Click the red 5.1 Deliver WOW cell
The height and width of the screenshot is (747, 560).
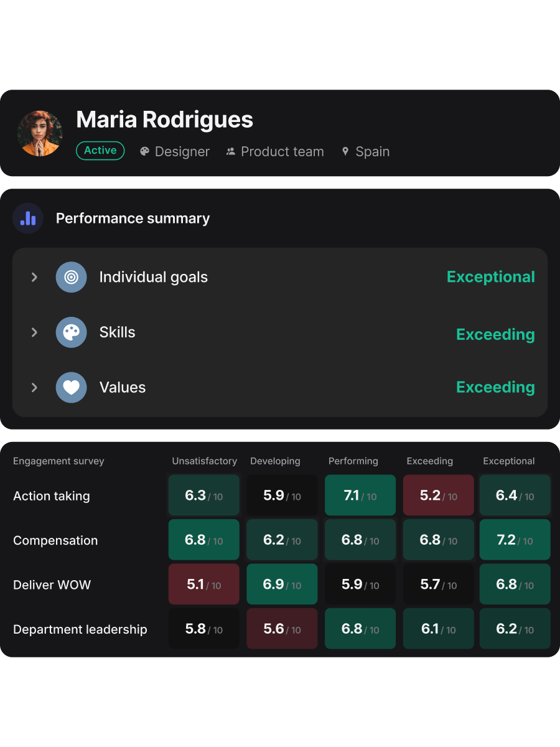(x=203, y=585)
